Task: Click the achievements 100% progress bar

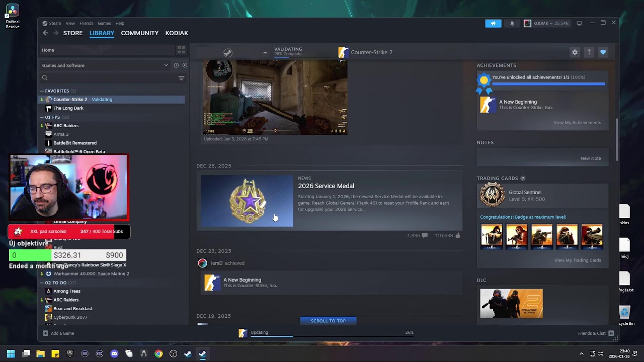Action: click(x=548, y=84)
